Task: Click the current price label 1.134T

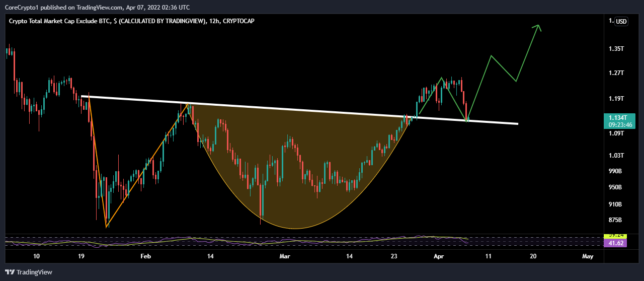Action: [x=617, y=117]
